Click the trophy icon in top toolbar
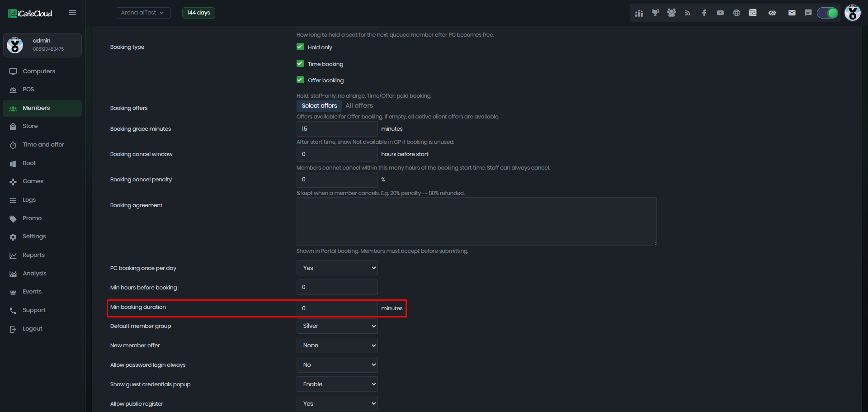 click(x=655, y=13)
